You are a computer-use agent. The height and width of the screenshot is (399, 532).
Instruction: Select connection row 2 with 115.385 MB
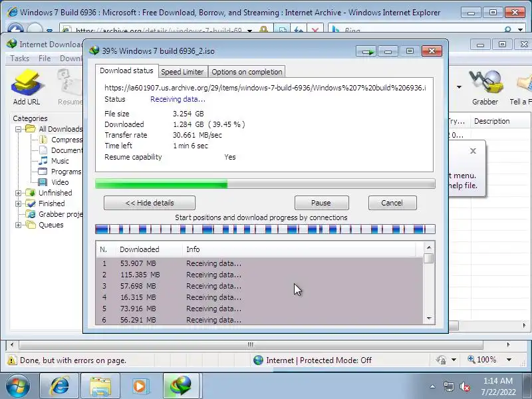[x=259, y=275]
